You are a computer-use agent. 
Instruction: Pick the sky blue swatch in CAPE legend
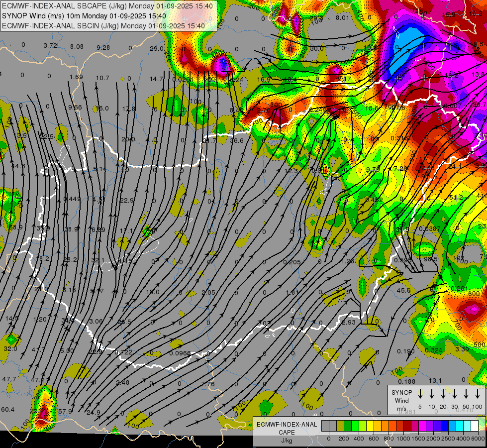coord(452,426)
